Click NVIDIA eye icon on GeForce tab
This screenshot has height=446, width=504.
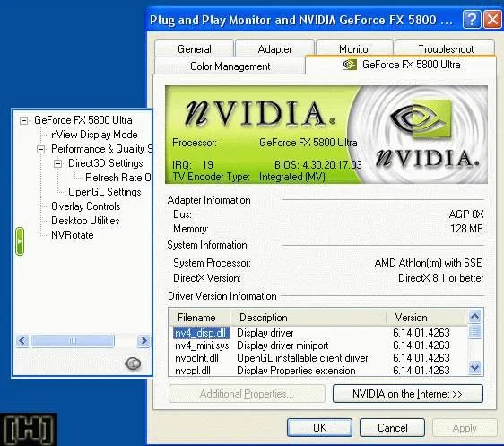[x=350, y=65]
